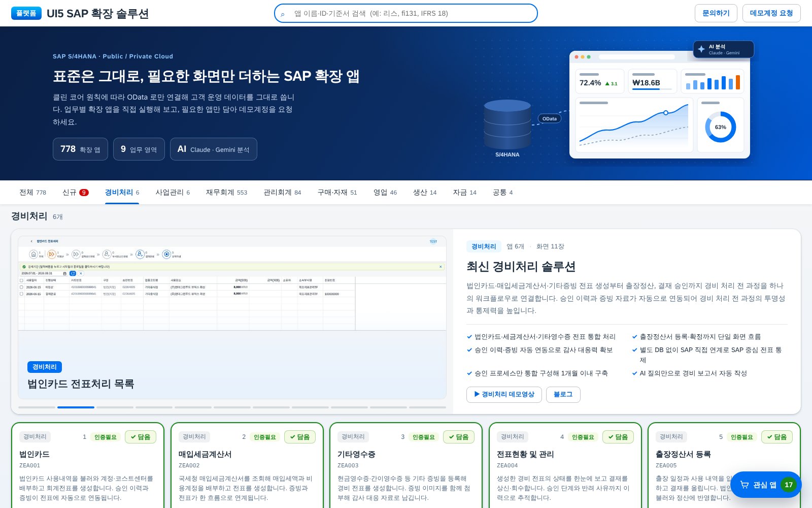The image size is (812, 508).
Task: Open the 블로그 link button
Action: 563,395
